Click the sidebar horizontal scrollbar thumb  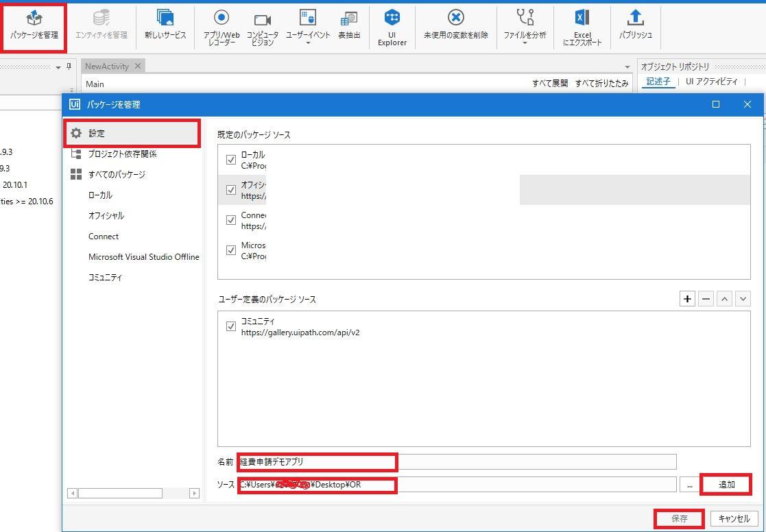(120, 494)
